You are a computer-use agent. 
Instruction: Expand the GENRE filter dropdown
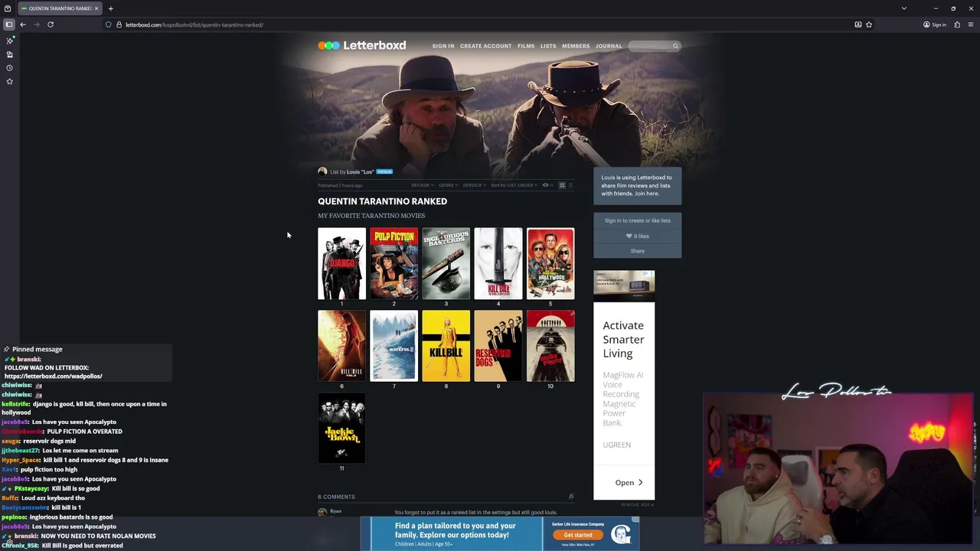448,185
